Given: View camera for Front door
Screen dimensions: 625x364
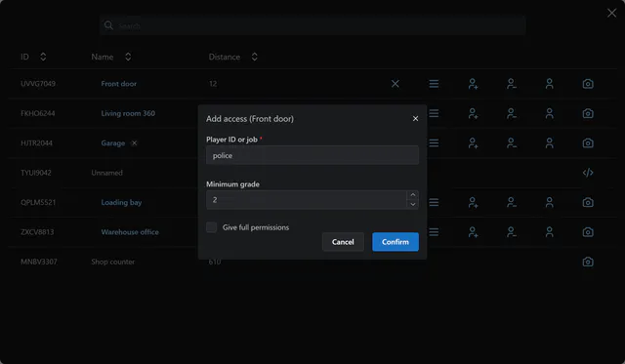Looking at the screenshot, I should pos(588,84).
